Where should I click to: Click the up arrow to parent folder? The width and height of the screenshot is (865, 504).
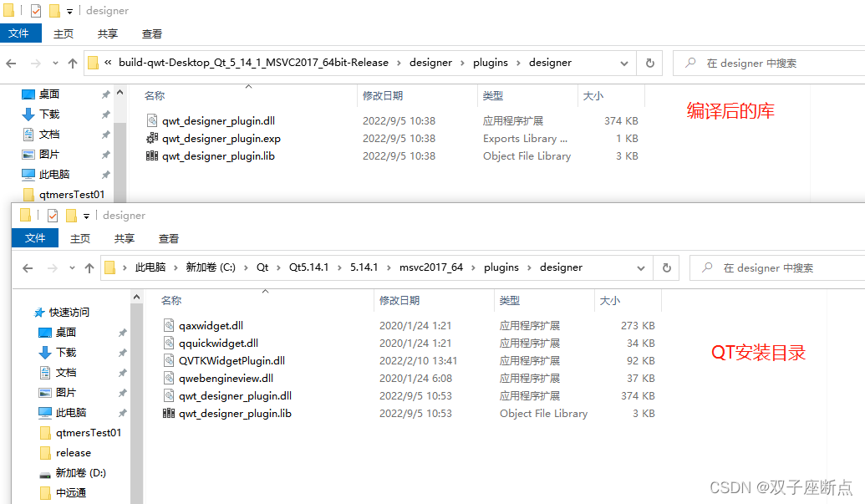coord(72,63)
